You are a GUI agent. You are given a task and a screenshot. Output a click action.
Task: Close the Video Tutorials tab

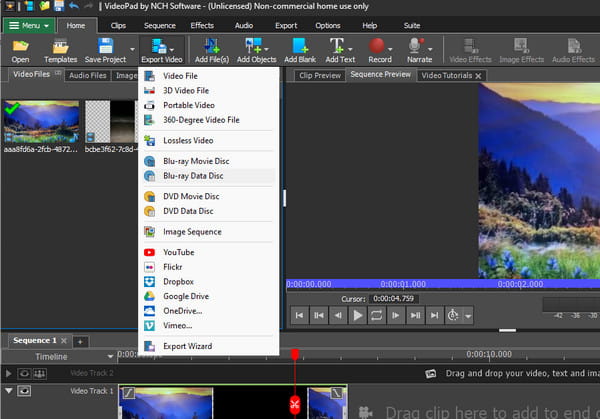click(x=478, y=76)
